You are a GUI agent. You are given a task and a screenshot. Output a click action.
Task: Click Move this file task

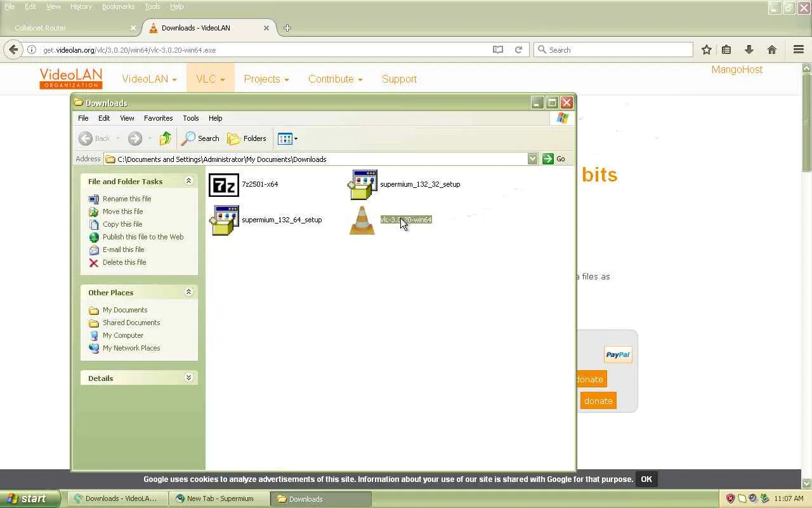[122, 211]
